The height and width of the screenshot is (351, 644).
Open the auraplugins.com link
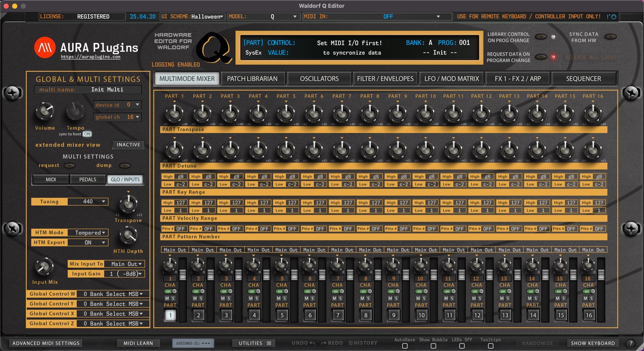click(x=91, y=57)
